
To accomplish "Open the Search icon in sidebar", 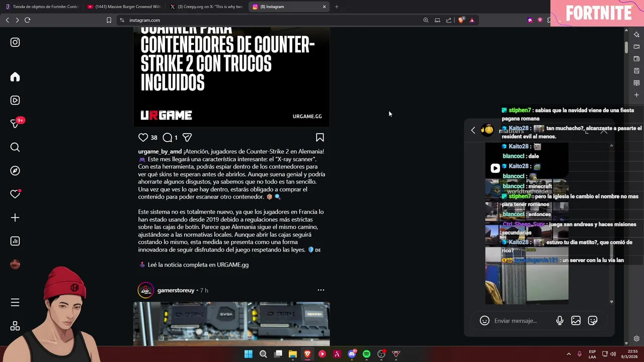I will (15, 147).
